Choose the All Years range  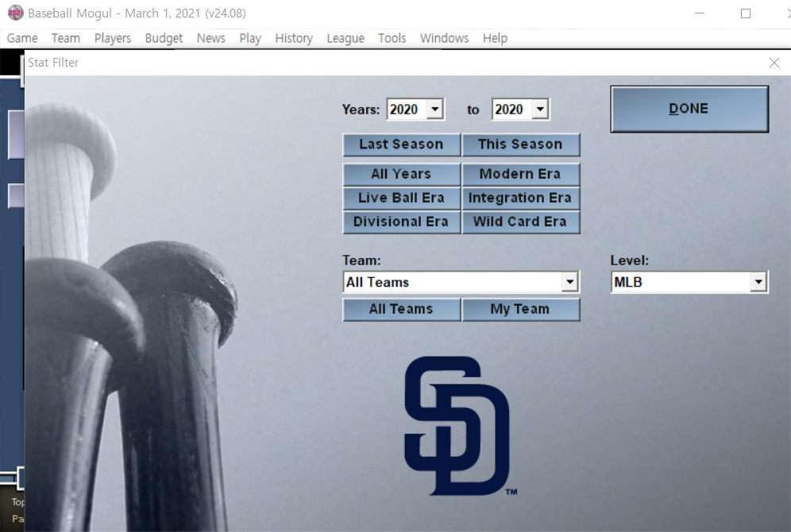coord(402,174)
